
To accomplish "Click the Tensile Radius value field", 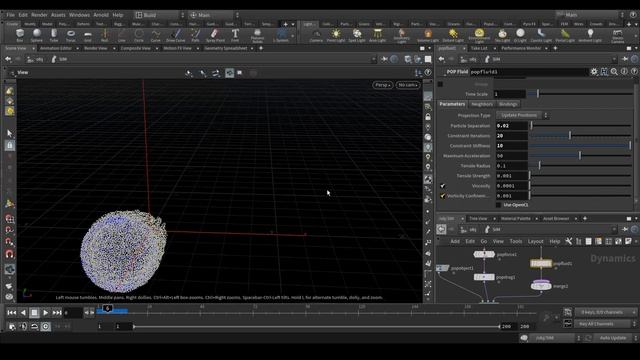I will [511, 166].
